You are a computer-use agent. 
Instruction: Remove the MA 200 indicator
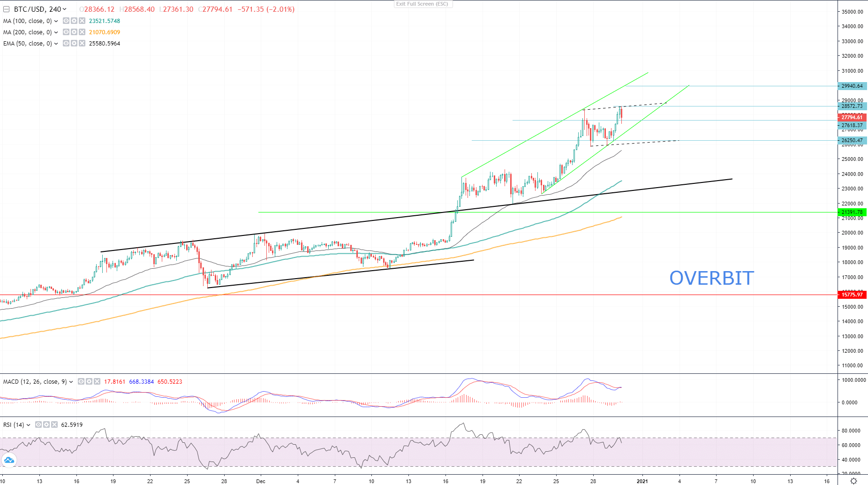[x=82, y=32]
